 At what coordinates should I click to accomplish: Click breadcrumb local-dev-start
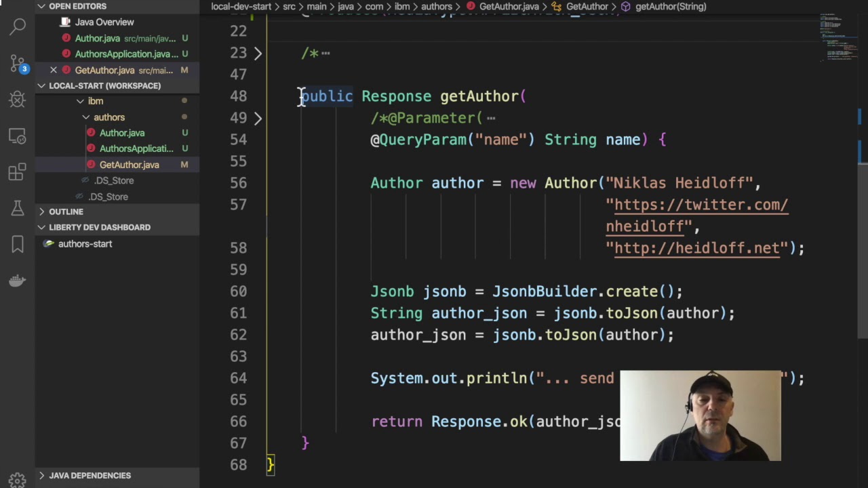click(241, 7)
